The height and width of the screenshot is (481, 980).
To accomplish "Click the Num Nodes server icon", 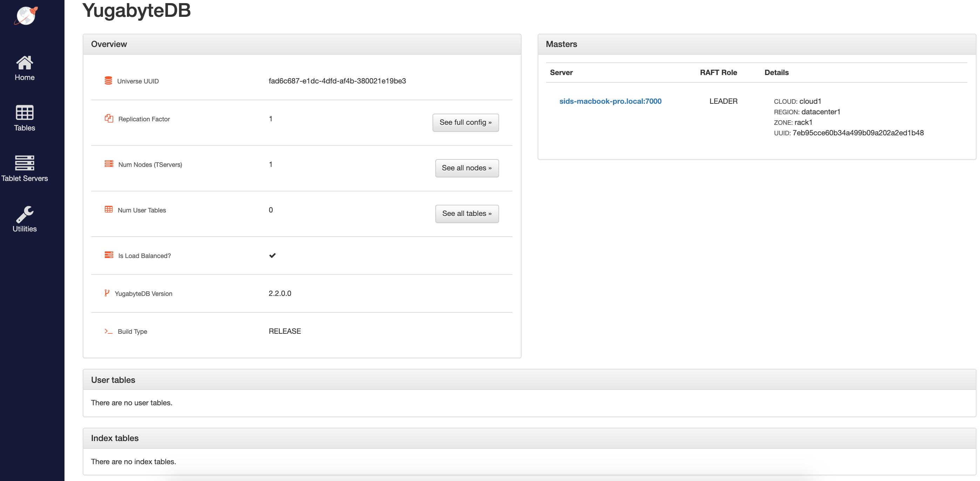I will (x=109, y=164).
